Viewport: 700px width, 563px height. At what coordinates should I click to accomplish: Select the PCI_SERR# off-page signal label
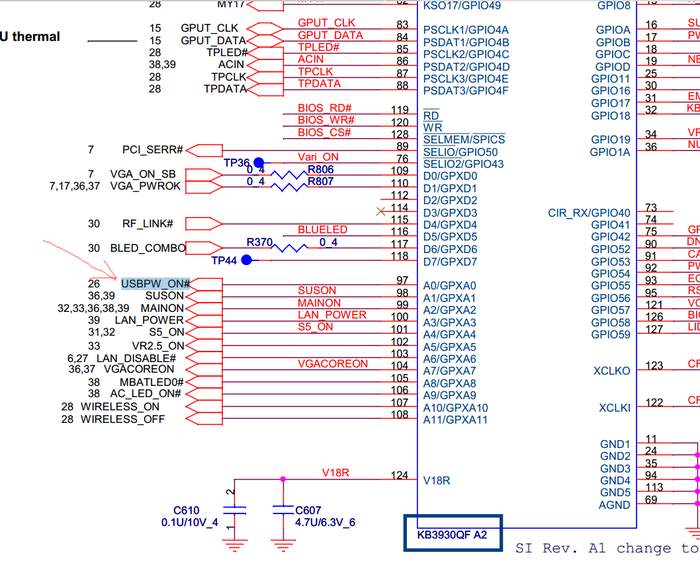153,149
